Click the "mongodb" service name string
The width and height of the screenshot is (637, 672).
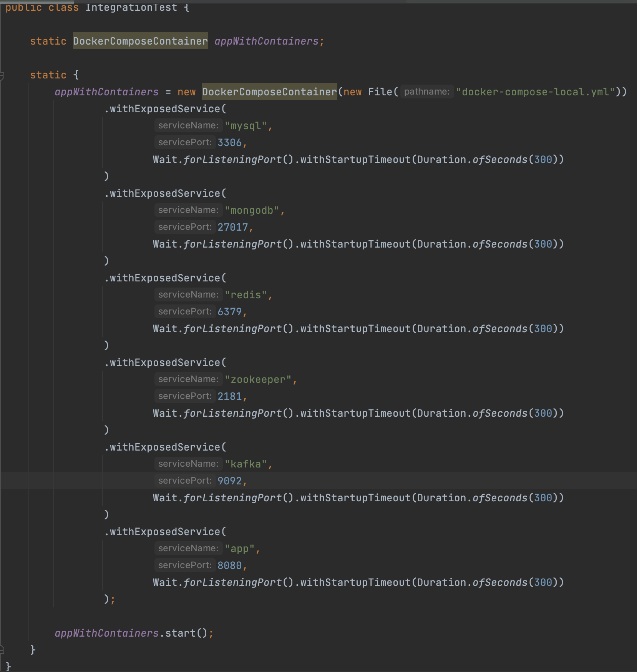pos(252,210)
